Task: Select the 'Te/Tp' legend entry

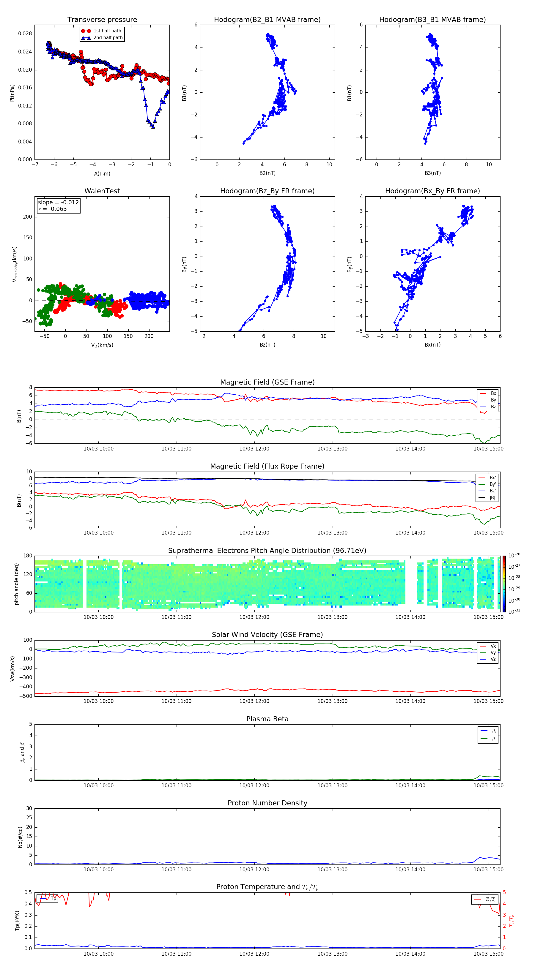Action: [485, 899]
